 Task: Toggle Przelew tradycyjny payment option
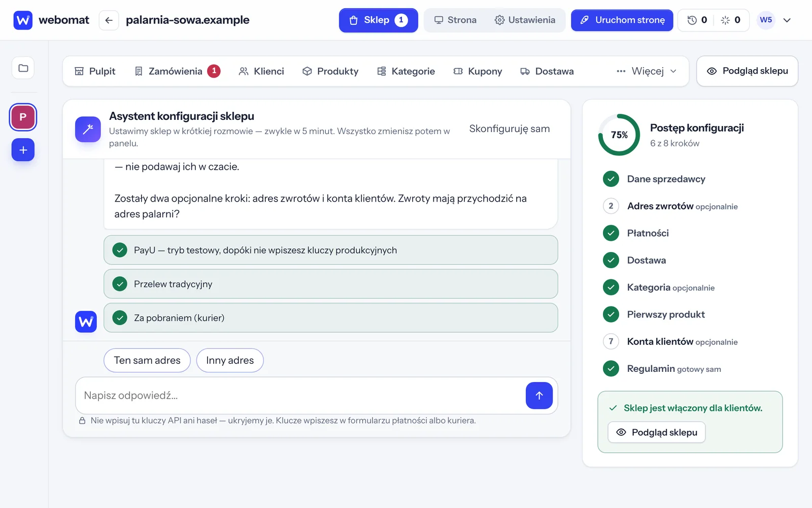tap(331, 284)
